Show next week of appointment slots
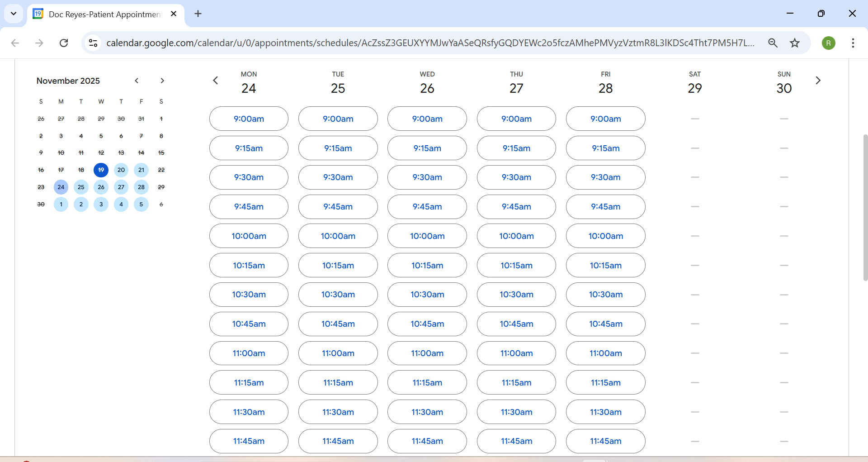Viewport: 868px width, 462px height. [x=818, y=81]
